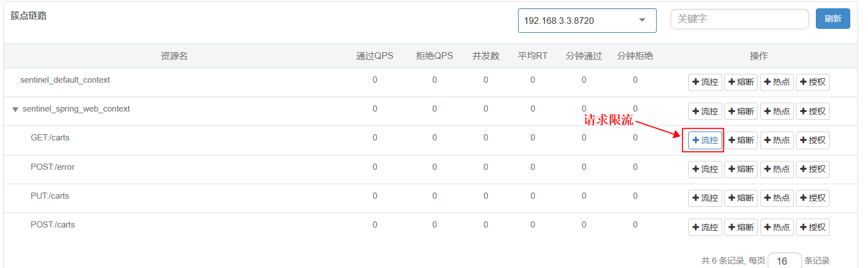Click 热点 for sentinel_spring_web_context
This screenshot has height=268, width=868.
click(x=776, y=112)
